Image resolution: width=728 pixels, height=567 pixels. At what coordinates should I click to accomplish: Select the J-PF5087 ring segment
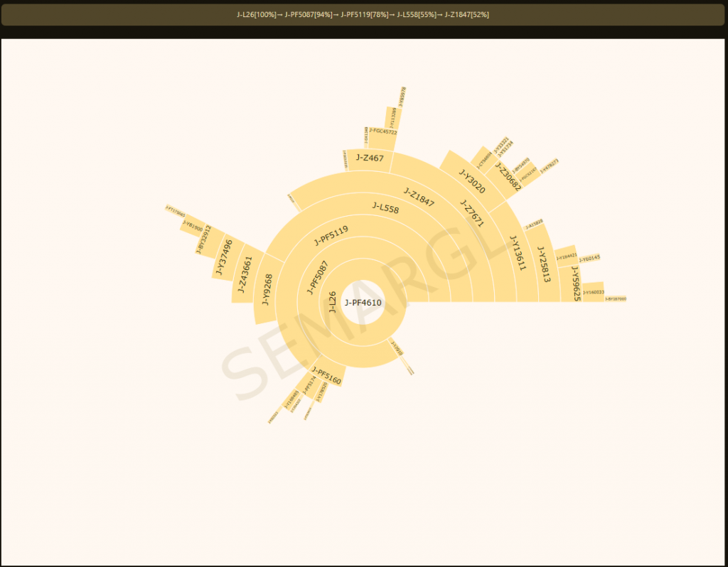click(317, 278)
